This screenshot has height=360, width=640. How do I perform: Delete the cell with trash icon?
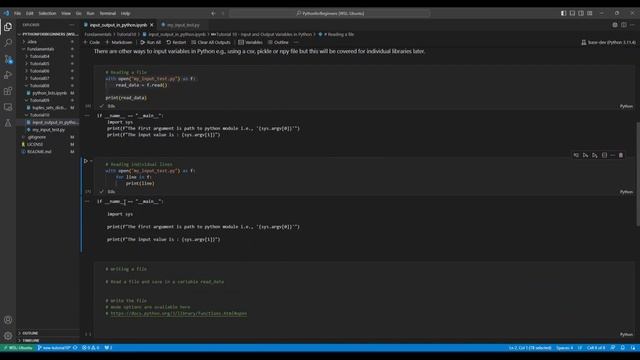point(621,155)
